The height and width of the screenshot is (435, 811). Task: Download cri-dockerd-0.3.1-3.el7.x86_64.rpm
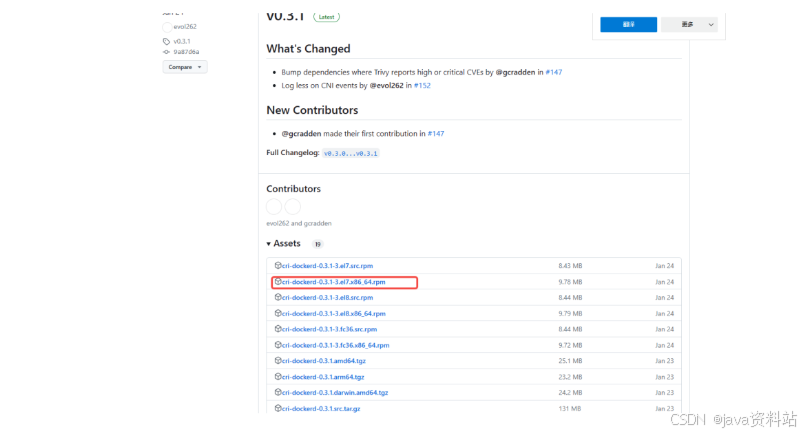(x=334, y=282)
